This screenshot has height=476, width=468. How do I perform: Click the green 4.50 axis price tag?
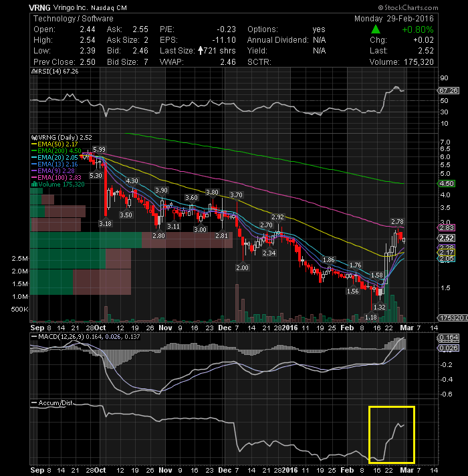[x=446, y=183]
